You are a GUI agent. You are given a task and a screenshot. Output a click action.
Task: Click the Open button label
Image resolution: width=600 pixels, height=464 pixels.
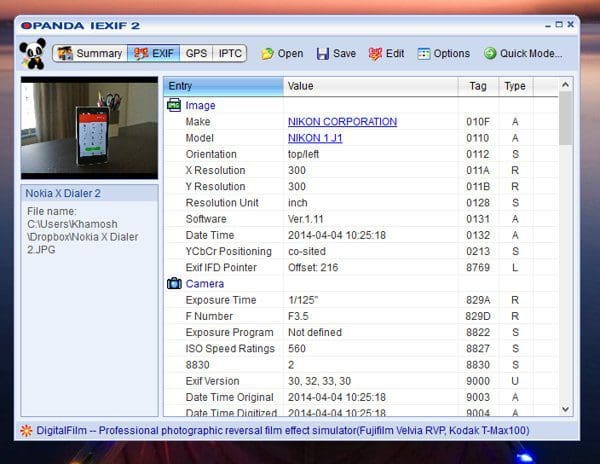290,54
